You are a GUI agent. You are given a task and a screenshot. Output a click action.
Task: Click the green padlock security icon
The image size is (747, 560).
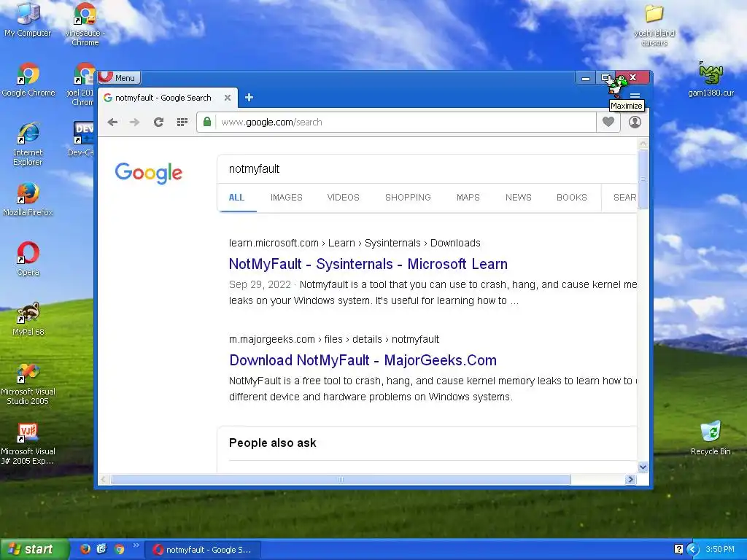[206, 122]
